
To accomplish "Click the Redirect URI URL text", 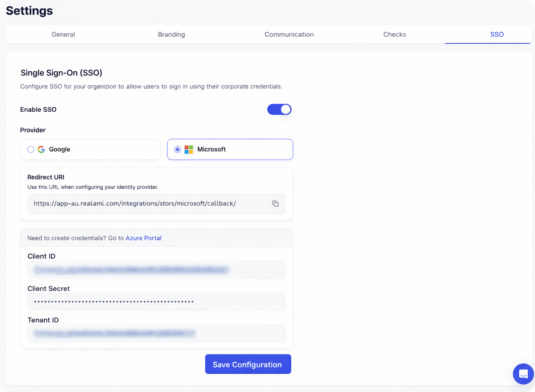I will point(135,203).
